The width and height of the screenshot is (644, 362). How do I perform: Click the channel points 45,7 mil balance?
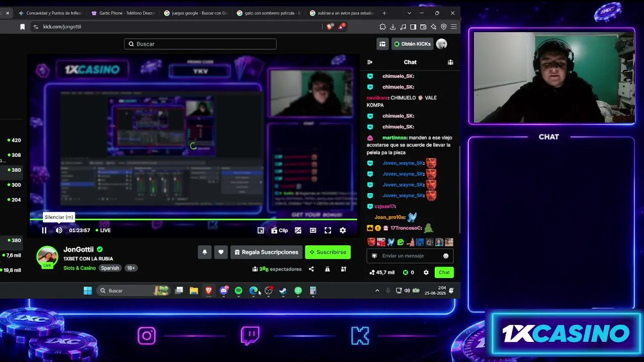[382, 273]
